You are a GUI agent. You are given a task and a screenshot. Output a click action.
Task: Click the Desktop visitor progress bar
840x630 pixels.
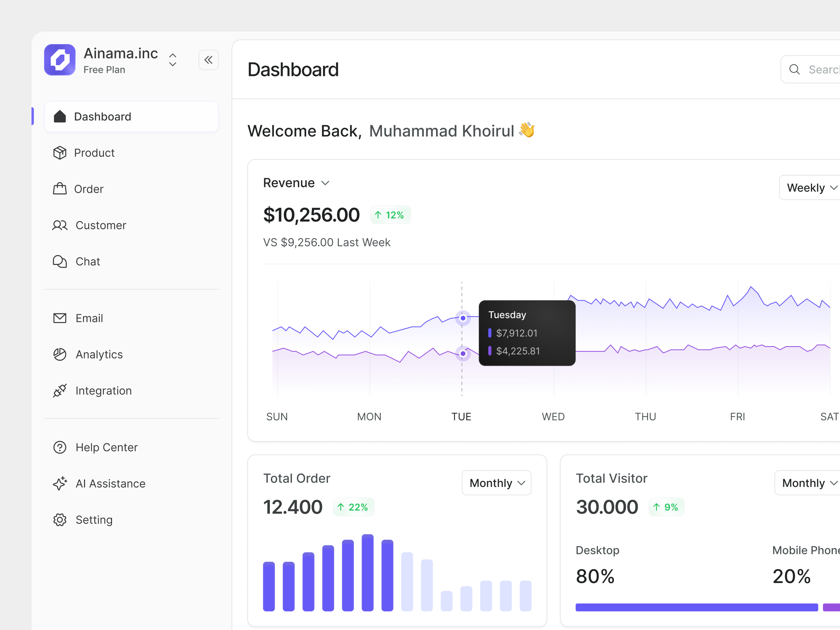[697, 607]
